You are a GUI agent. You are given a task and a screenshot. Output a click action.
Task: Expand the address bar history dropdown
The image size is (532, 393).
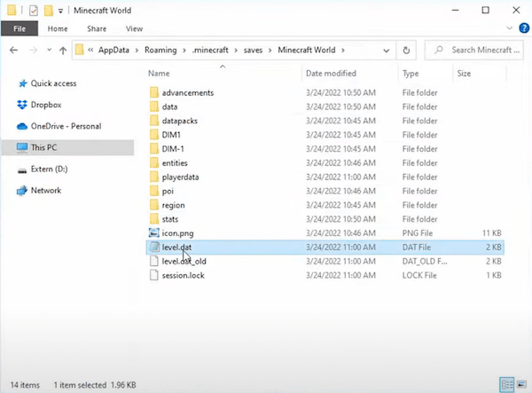(386, 51)
